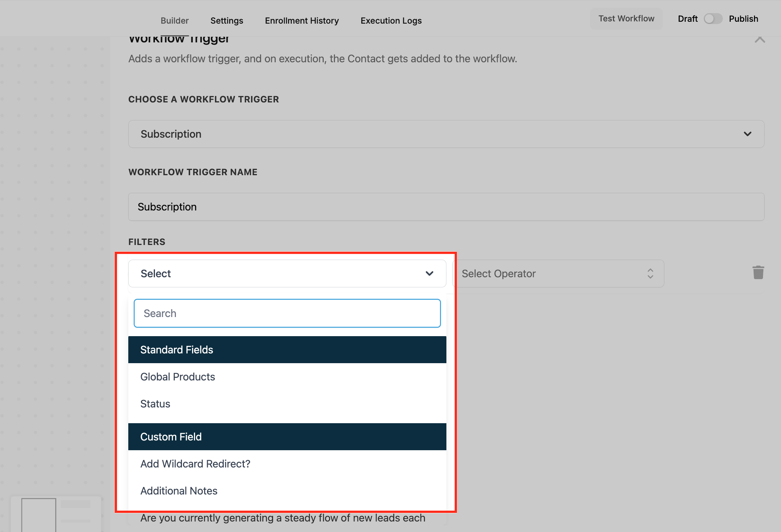
Task: Choose the Global Products option
Action: (177, 377)
